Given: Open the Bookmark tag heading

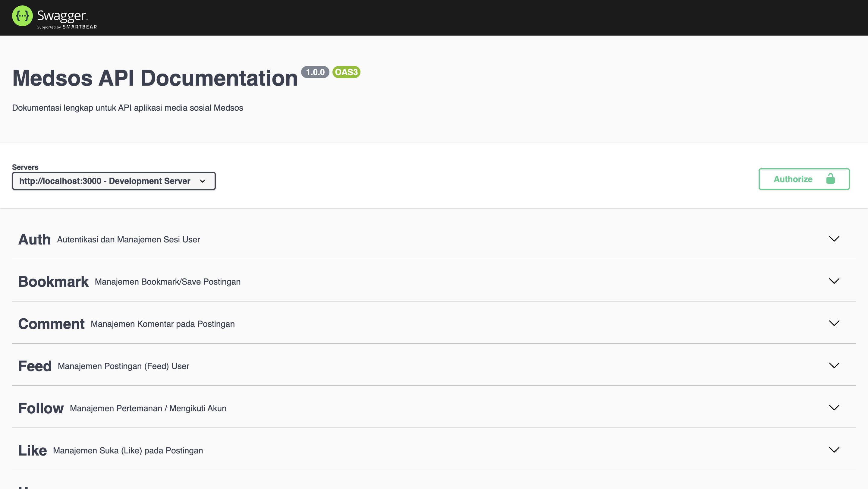Looking at the screenshot, I should click(x=53, y=282).
